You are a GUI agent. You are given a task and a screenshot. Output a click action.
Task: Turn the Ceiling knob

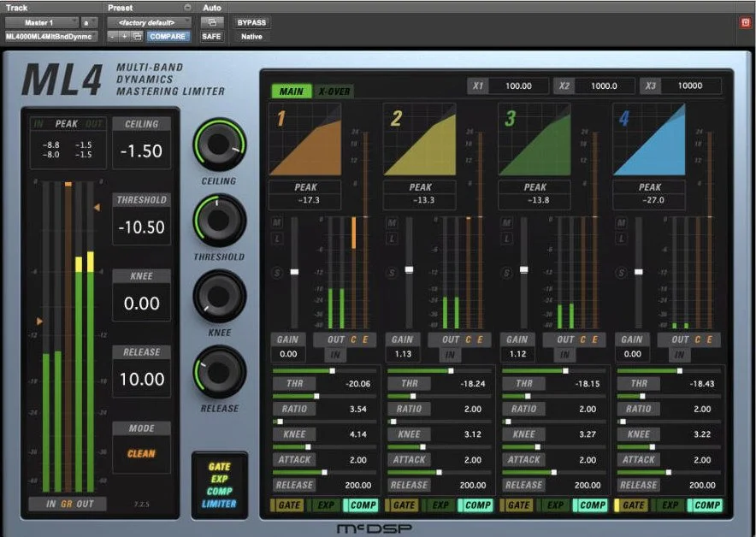click(220, 144)
